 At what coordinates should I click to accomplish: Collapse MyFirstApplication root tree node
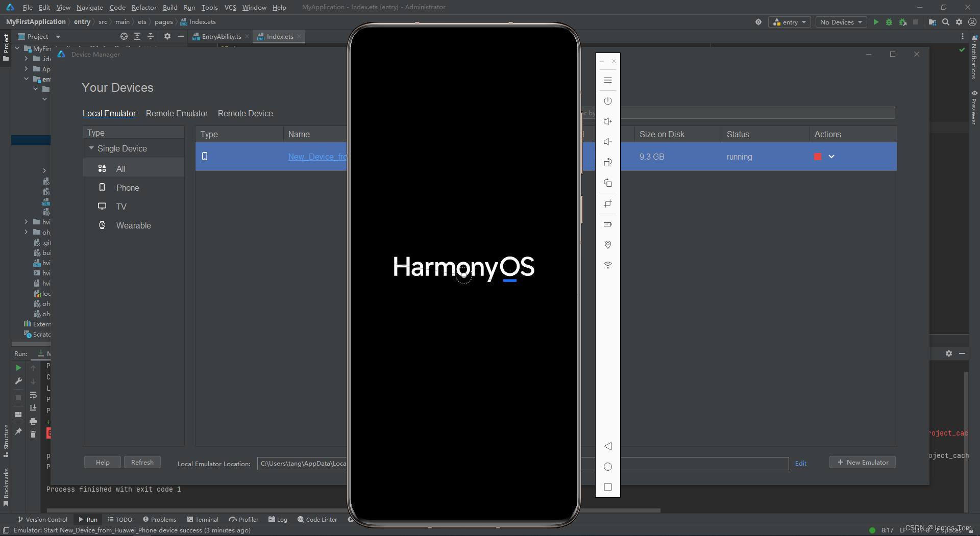17,48
